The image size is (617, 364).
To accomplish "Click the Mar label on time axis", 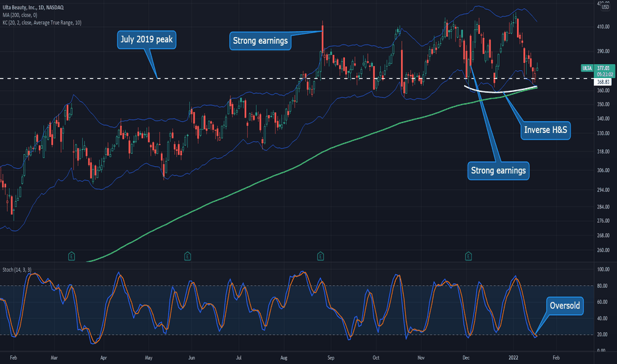I will 54,357.
